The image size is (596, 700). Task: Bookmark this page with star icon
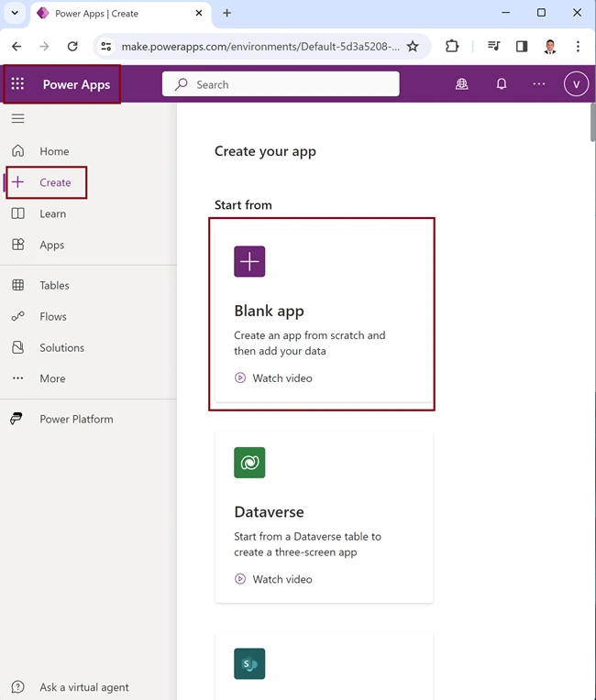413,46
